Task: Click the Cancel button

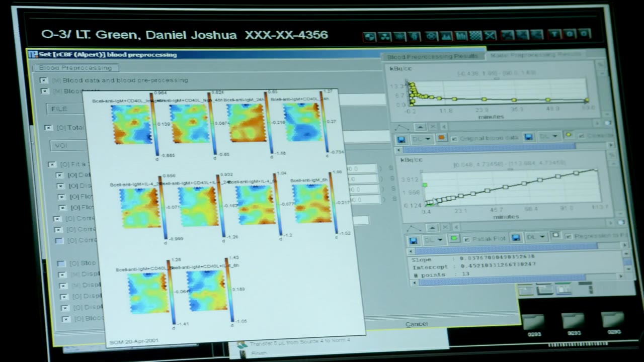Action: point(417,324)
